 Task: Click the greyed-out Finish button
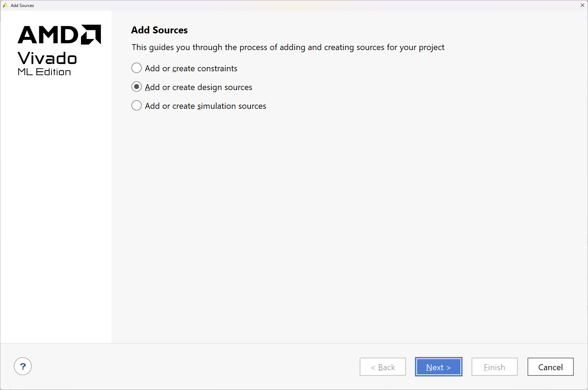[x=494, y=367]
